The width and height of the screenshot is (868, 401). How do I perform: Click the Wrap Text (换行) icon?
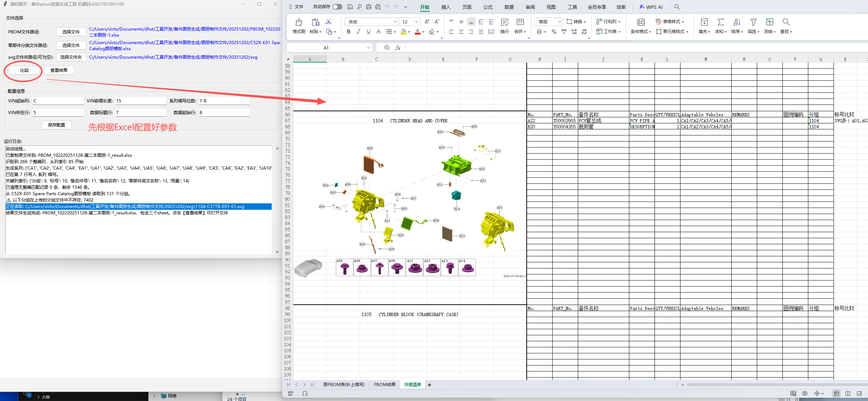(504, 22)
